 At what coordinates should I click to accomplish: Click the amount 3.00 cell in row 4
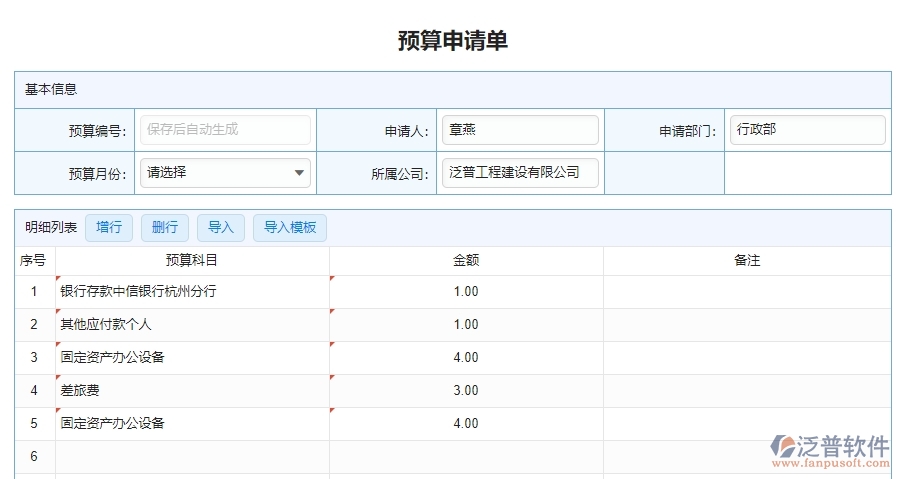466,391
